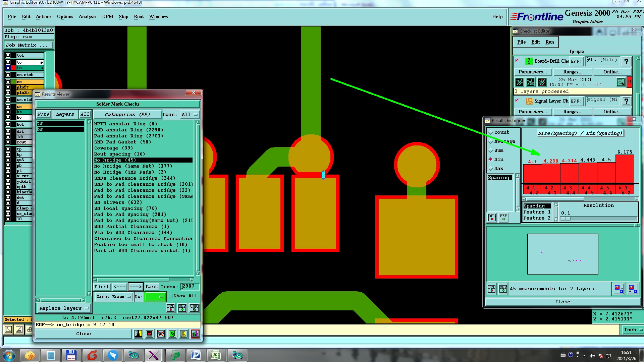Click the help question mark for Signal Layer
This screenshot has width=644, height=362.
pyautogui.click(x=626, y=101)
